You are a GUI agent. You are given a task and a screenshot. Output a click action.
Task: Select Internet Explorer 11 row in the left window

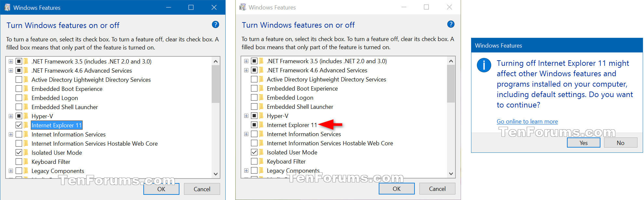pos(57,125)
